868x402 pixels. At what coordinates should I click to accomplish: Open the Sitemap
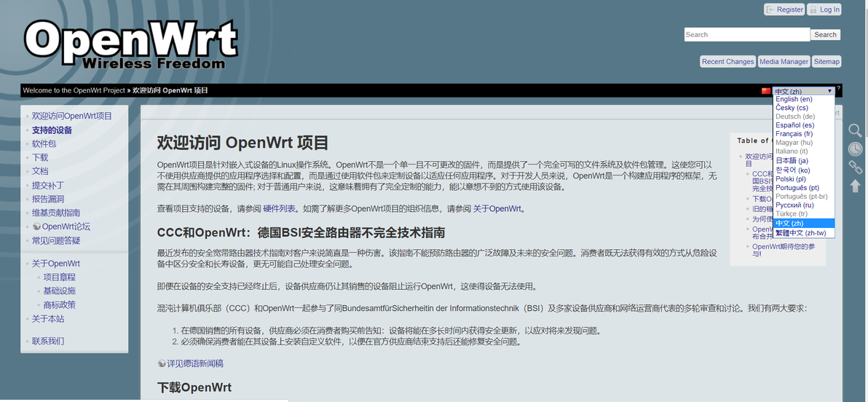tap(826, 61)
